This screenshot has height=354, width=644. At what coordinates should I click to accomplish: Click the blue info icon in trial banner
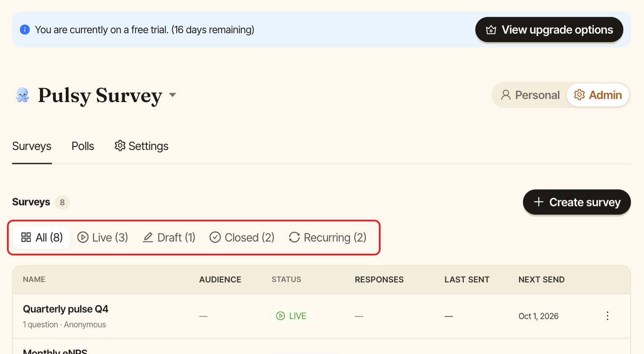coord(25,30)
